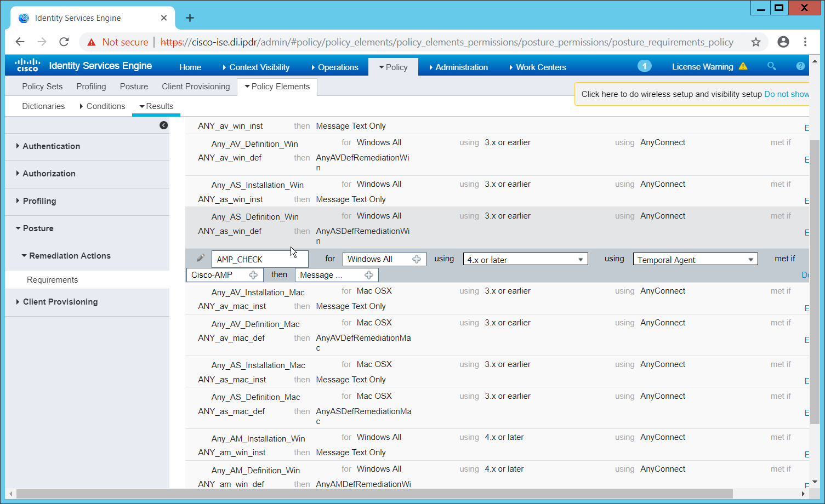Click the plus icon in Message remediation field
This screenshot has width=825, height=504.
tap(369, 275)
